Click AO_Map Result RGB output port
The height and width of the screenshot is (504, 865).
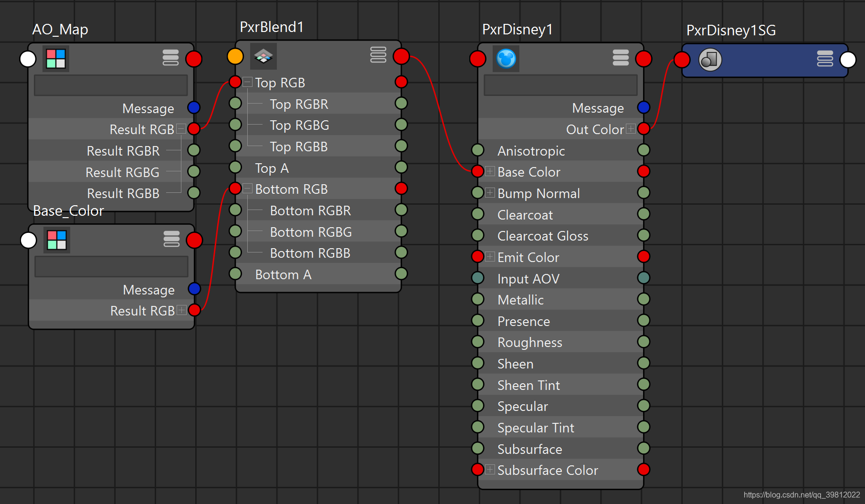(x=194, y=129)
